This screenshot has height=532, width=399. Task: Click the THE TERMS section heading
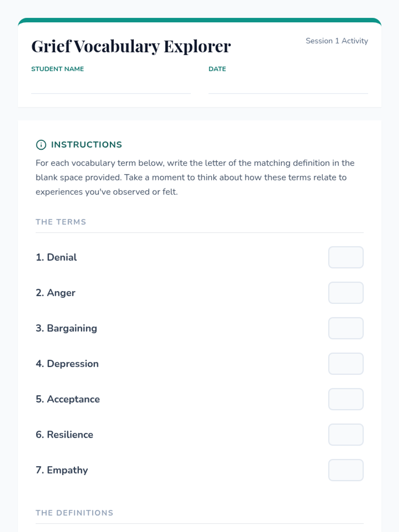pyautogui.click(x=61, y=222)
